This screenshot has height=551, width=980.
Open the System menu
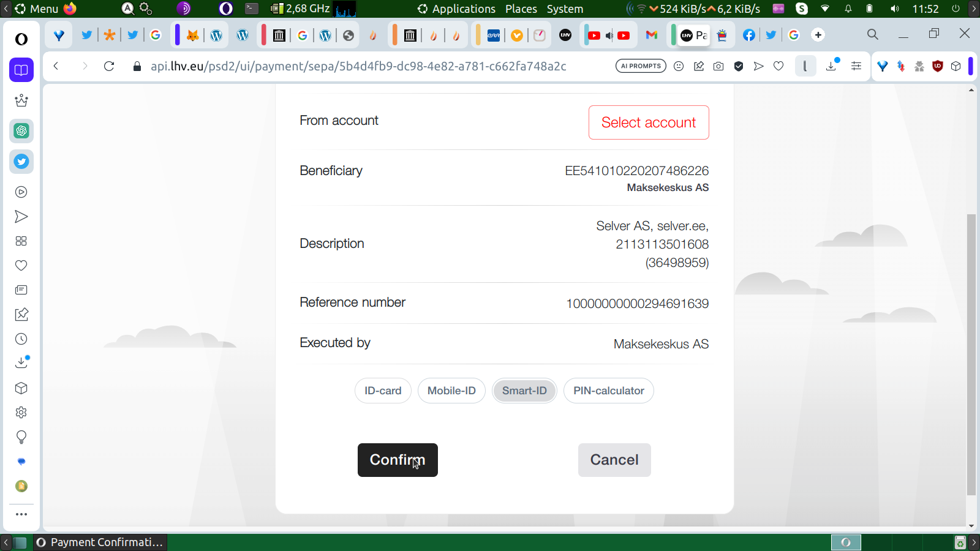tap(565, 9)
